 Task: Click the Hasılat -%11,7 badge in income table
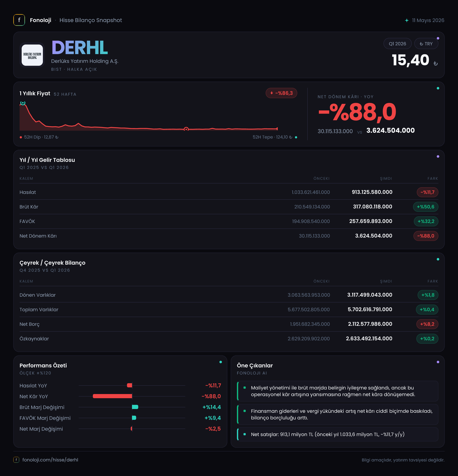[427, 192]
